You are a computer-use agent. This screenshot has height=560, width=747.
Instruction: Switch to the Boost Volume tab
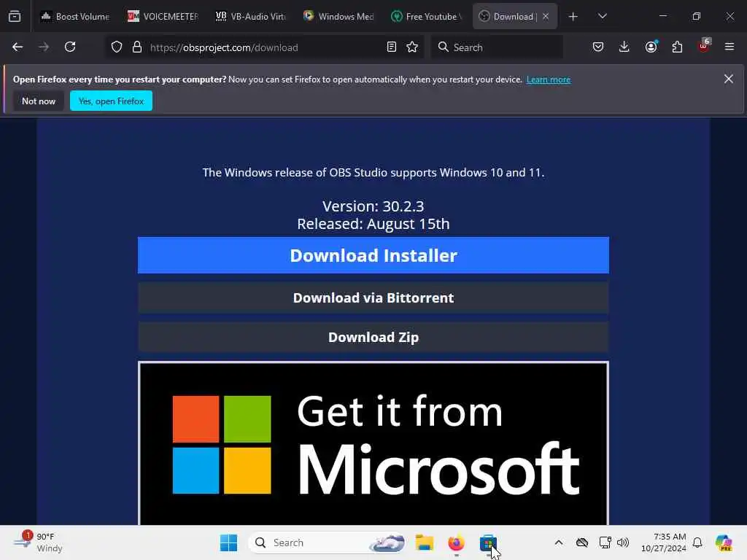click(75, 17)
